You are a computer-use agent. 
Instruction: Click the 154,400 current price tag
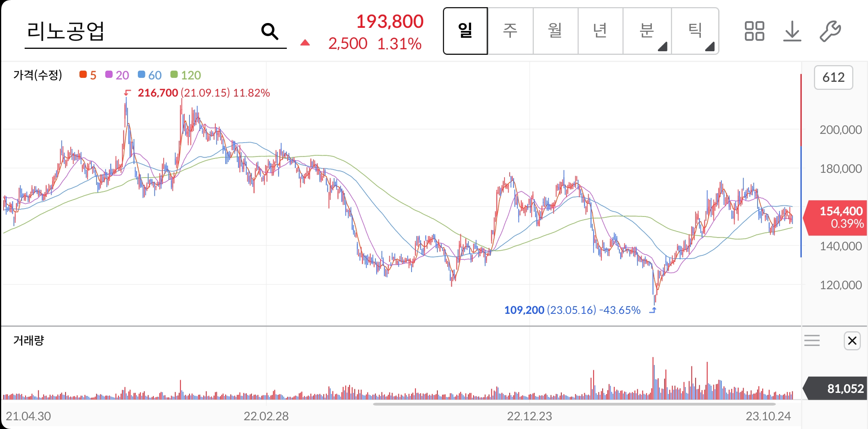(839, 217)
